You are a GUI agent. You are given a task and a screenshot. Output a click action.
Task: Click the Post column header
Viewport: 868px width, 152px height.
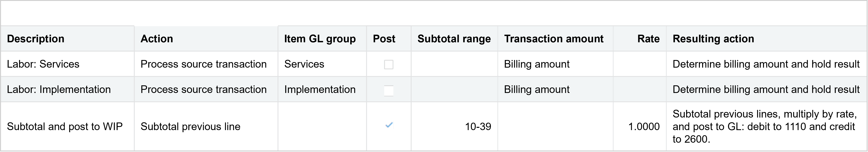coord(384,39)
